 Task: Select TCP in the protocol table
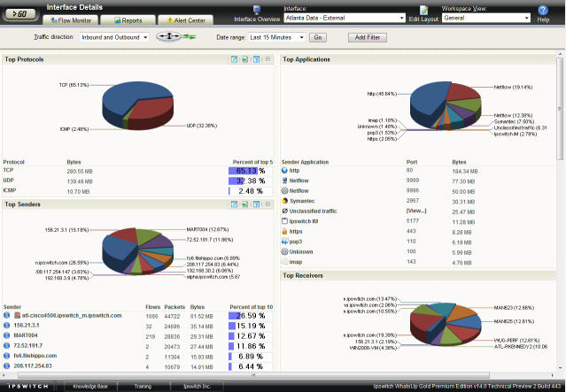coord(8,170)
